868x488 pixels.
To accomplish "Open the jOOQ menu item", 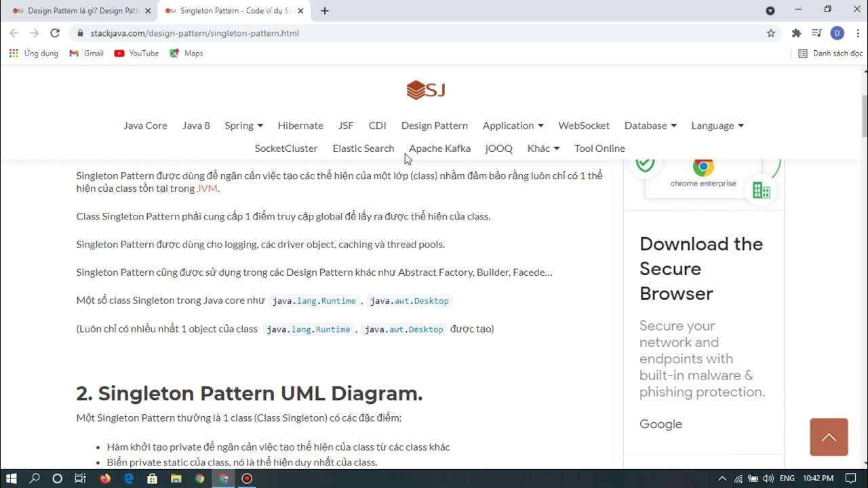I will tap(499, 148).
